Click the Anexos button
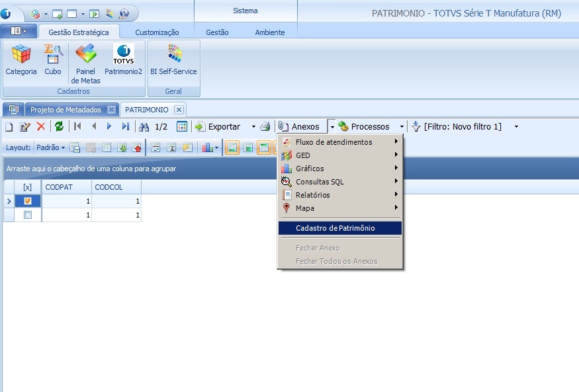 coord(302,127)
